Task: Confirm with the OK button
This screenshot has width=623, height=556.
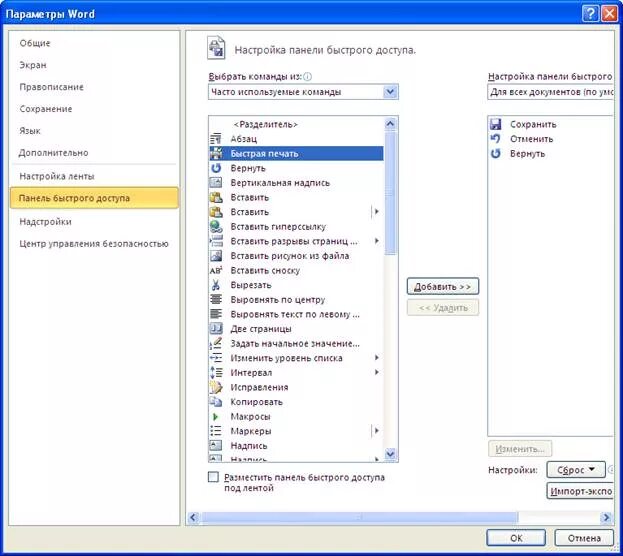Action: (x=516, y=538)
